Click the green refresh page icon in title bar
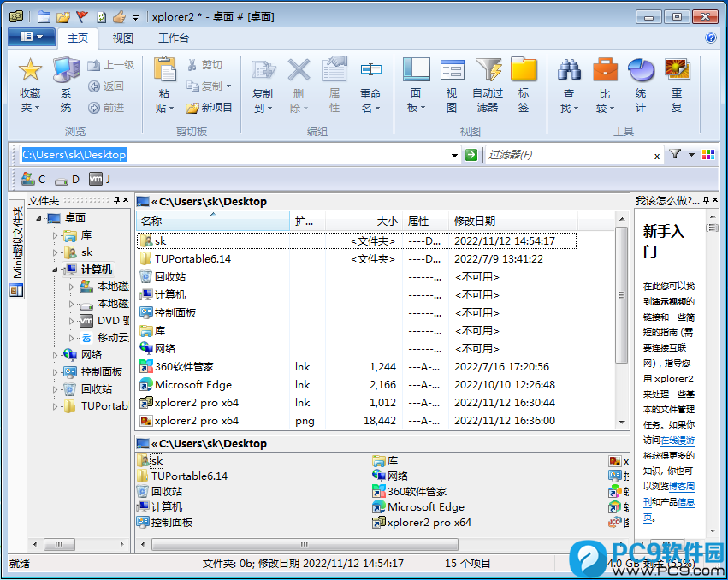Image resolution: width=728 pixels, height=580 pixels. coord(101,17)
